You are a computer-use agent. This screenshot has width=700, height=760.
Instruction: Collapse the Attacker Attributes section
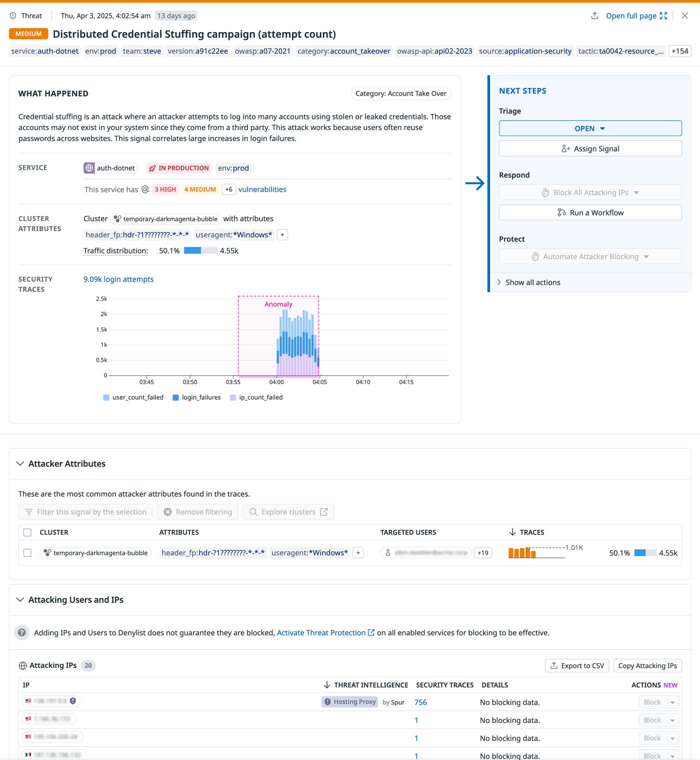pos(19,463)
